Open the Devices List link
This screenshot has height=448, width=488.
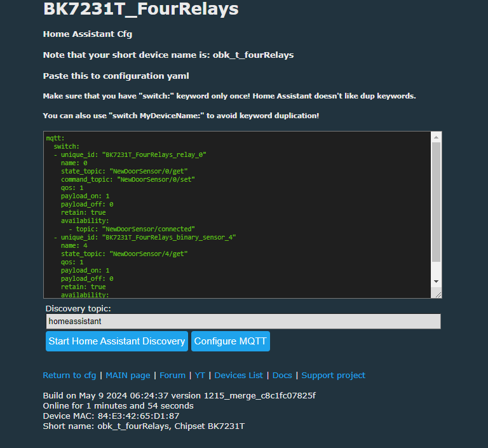239,375
